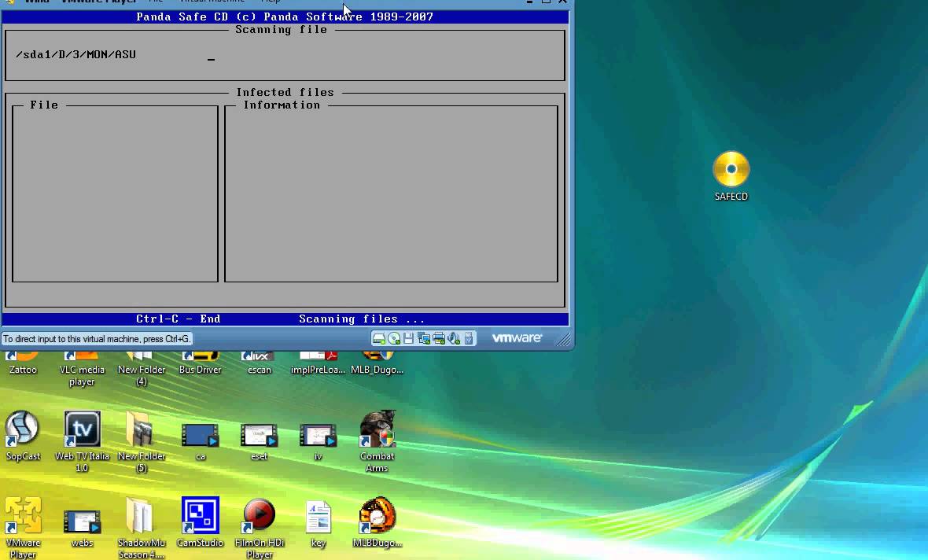Select the escan desktop shortcut

tap(260, 363)
